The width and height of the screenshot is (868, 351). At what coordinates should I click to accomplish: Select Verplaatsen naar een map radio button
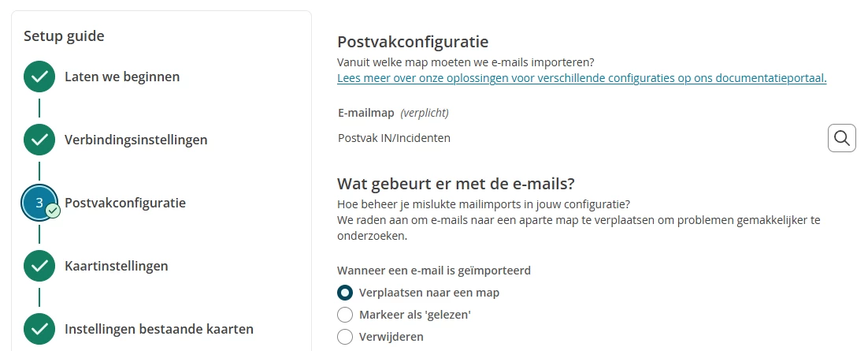tap(345, 292)
